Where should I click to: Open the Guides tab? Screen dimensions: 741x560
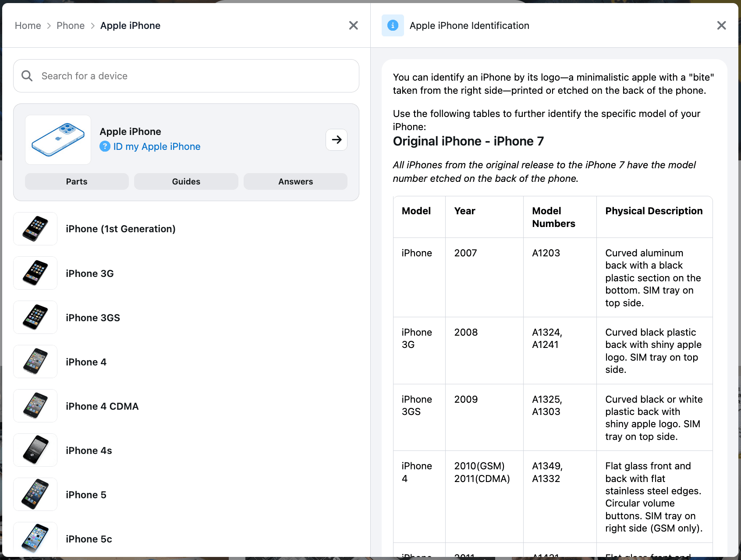pos(186,181)
